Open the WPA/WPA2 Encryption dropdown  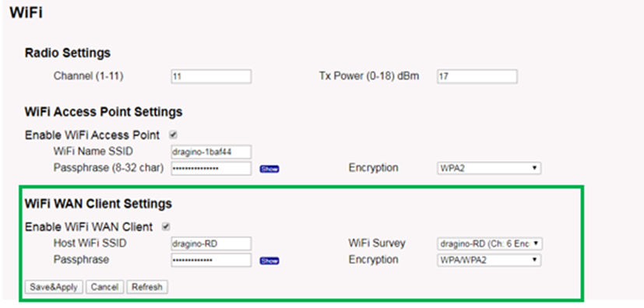489,260
